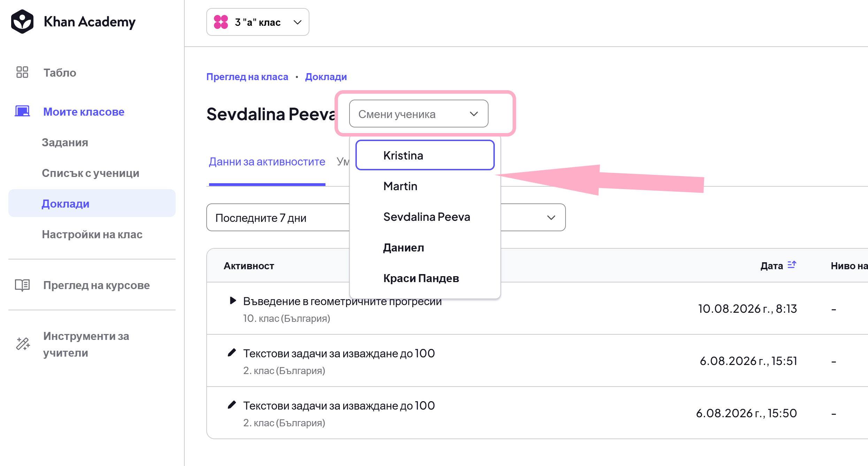The image size is (868, 466).
Task: Open the 3 "а" клас class dropdown
Action: [x=258, y=22]
